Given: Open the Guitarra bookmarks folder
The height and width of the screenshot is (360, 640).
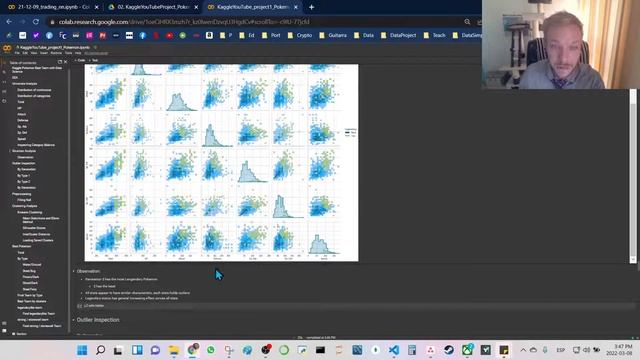Looking at the screenshot, I should [333, 36].
